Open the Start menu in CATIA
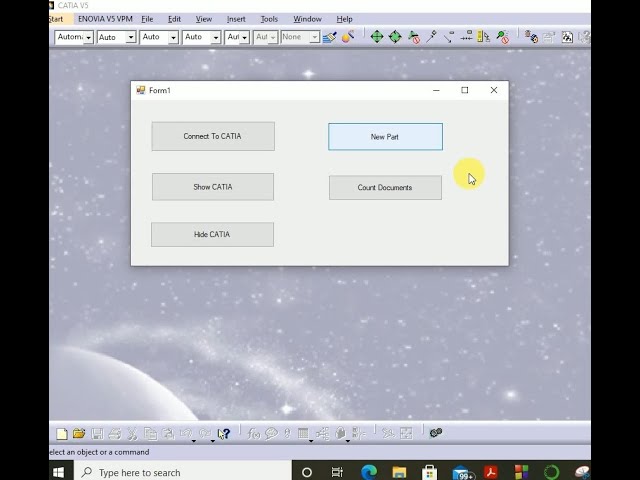The height and width of the screenshot is (480, 640). 56,19
